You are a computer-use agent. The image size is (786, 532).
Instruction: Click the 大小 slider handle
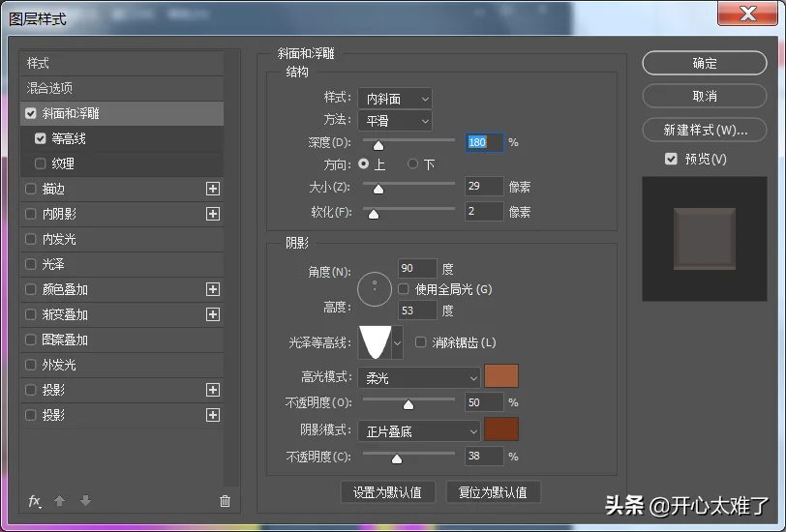378,189
